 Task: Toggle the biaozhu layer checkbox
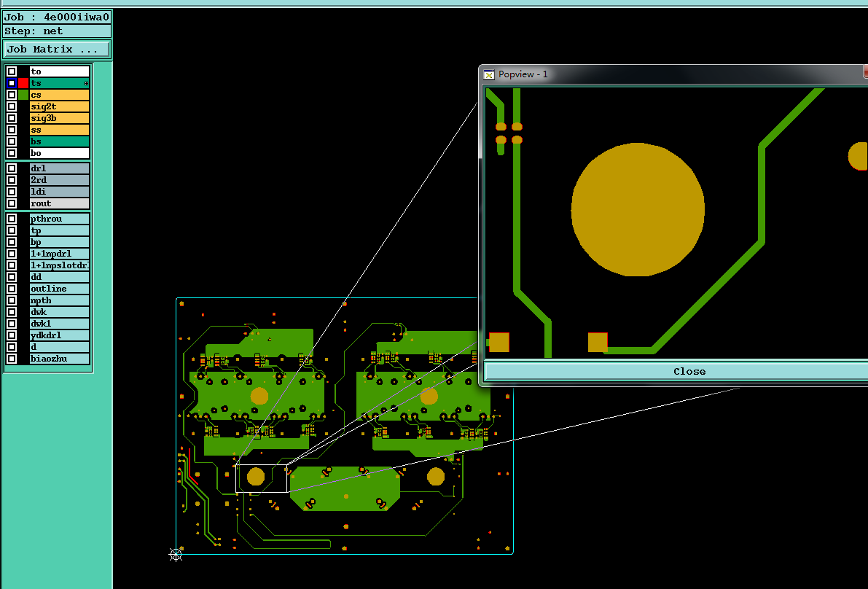tap(12, 358)
